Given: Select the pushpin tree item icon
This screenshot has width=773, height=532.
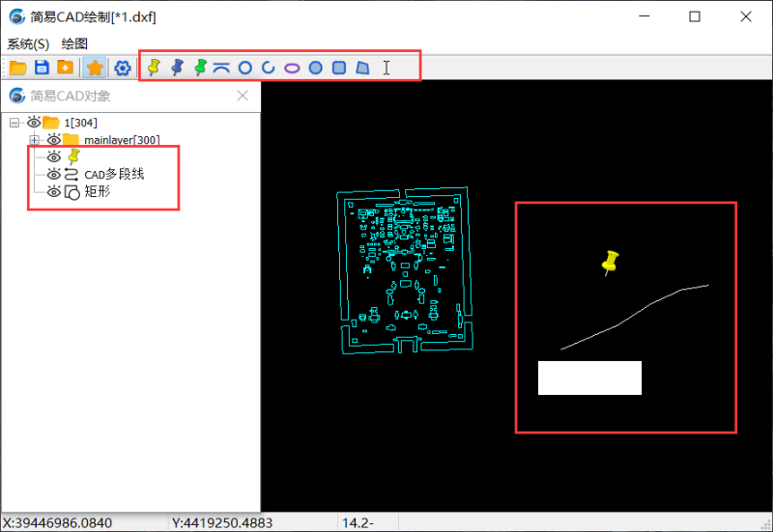Looking at the screenshot, I should 73,156.
